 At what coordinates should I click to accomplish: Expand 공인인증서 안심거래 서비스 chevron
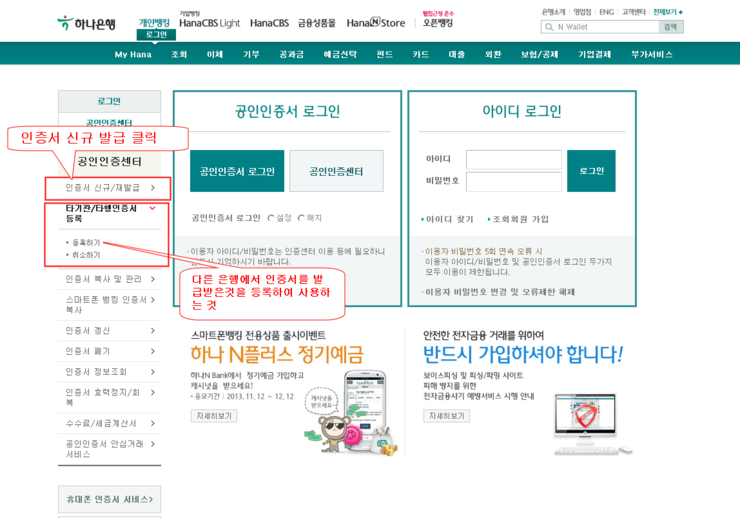tap(152, 444)
